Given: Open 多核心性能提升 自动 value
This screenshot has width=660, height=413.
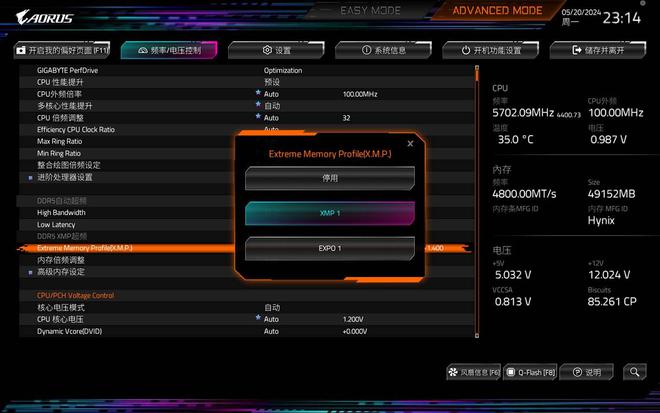Looking at the screenshot, I should (x=272, y=106).
